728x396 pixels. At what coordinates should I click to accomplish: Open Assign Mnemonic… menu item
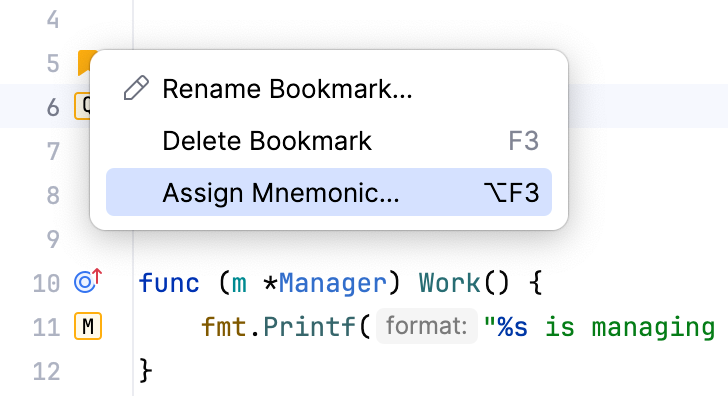point(329,192)
